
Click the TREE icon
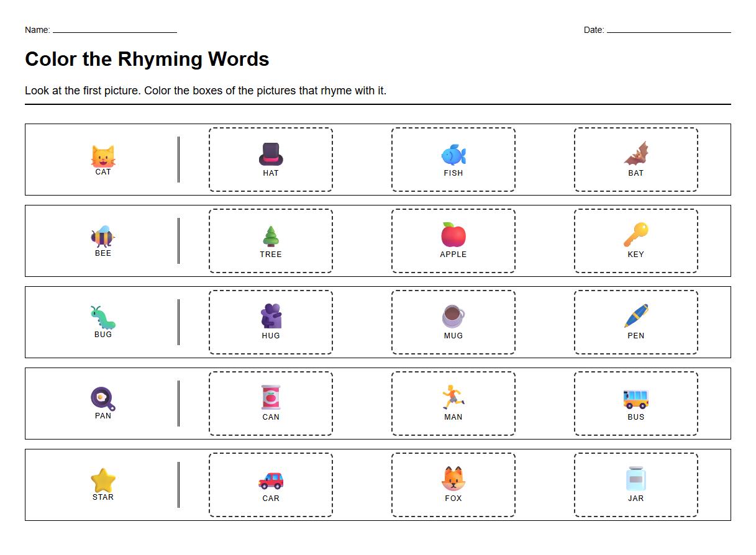(x=270, y=237)
